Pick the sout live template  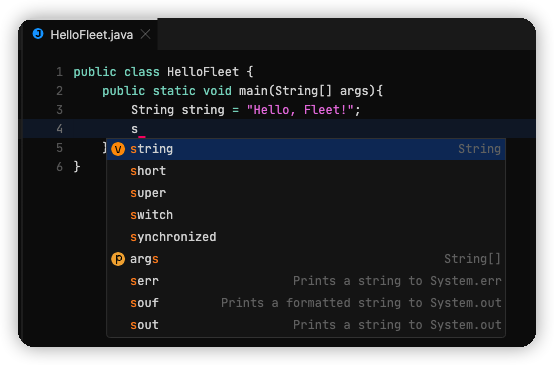[306, 325]
